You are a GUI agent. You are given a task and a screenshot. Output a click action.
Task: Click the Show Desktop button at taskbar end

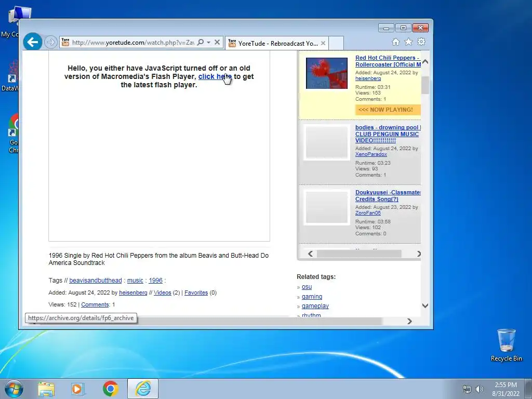coord(528,389)
